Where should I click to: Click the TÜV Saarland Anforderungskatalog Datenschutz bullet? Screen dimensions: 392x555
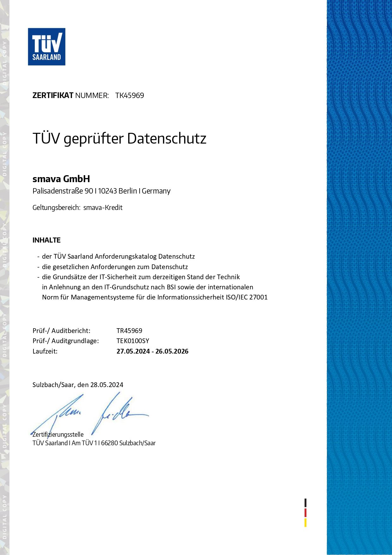coord(118,256)
